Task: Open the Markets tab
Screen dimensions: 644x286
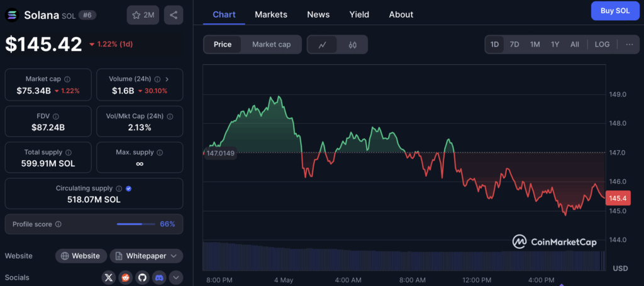Action: point(271,14)
